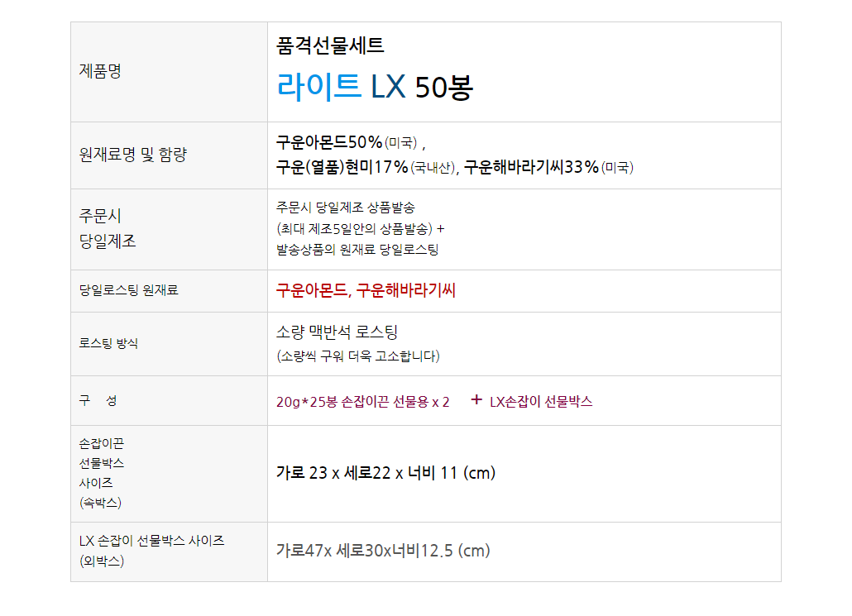Select the 품격선물세트 heading text
This screenshot has width=852, height=616.
pyautogui.click(x=330, y=45)
